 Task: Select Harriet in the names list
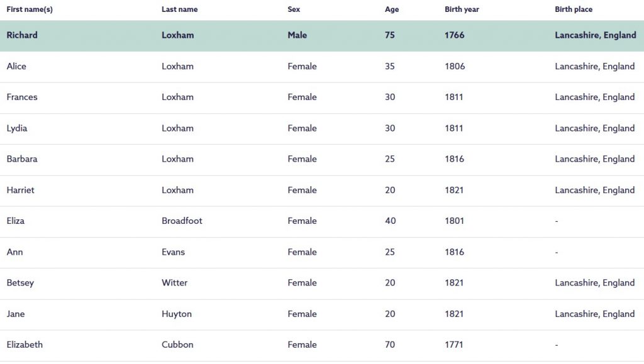tap(21, 190)
